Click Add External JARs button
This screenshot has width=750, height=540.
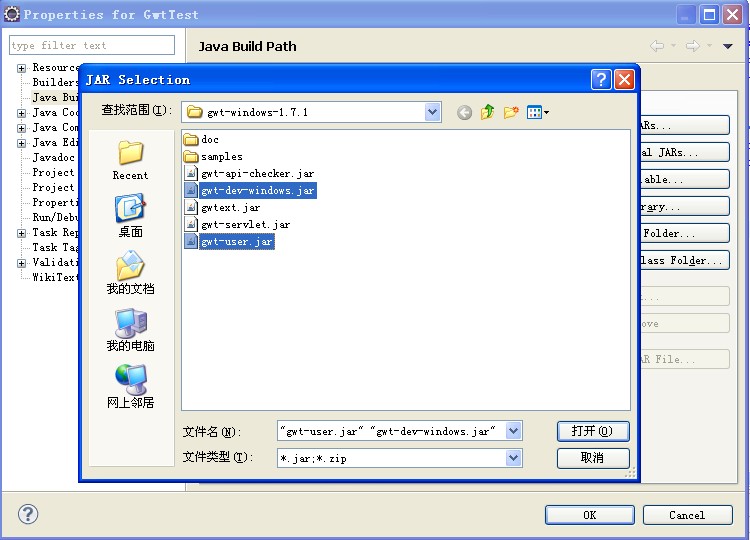click(x=685, y=152)
